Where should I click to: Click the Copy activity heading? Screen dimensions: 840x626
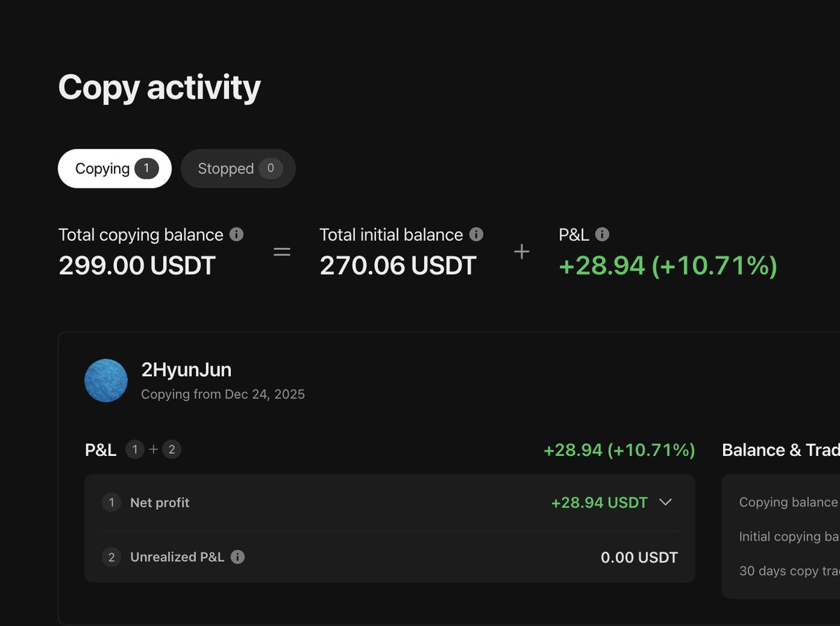(x=160, y=88)
